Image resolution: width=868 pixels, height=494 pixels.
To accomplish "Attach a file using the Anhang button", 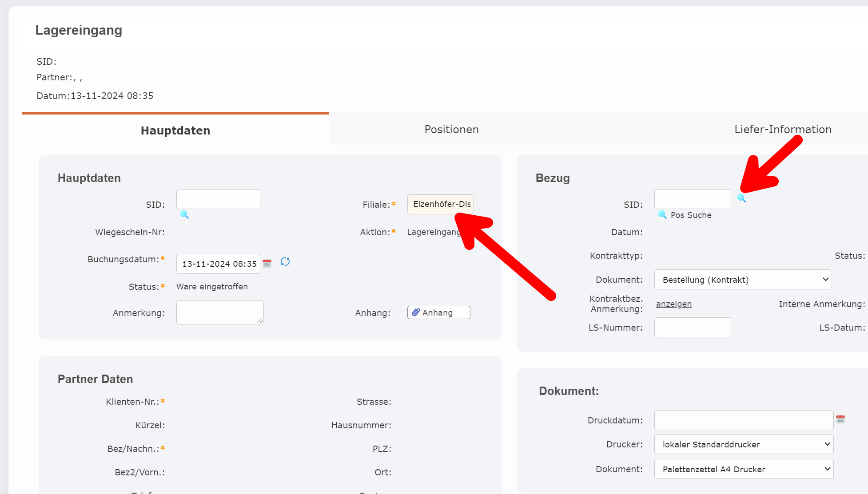I will (438, 312).
